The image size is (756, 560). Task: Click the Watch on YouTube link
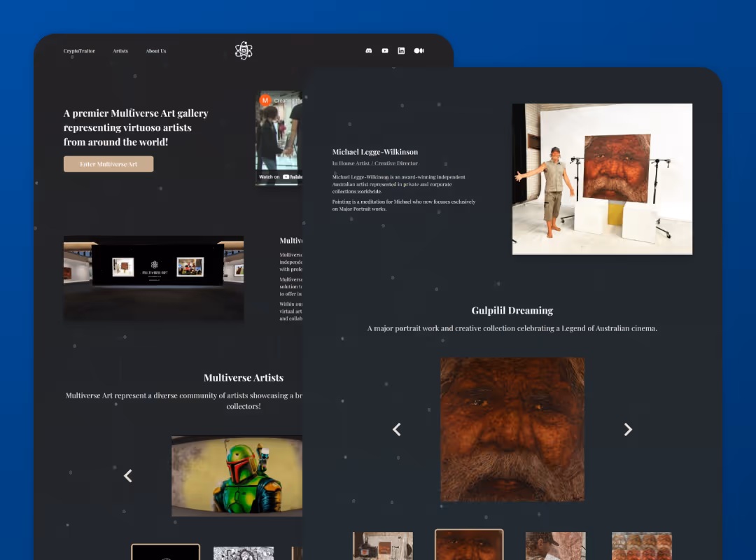[x=281, y=177]
